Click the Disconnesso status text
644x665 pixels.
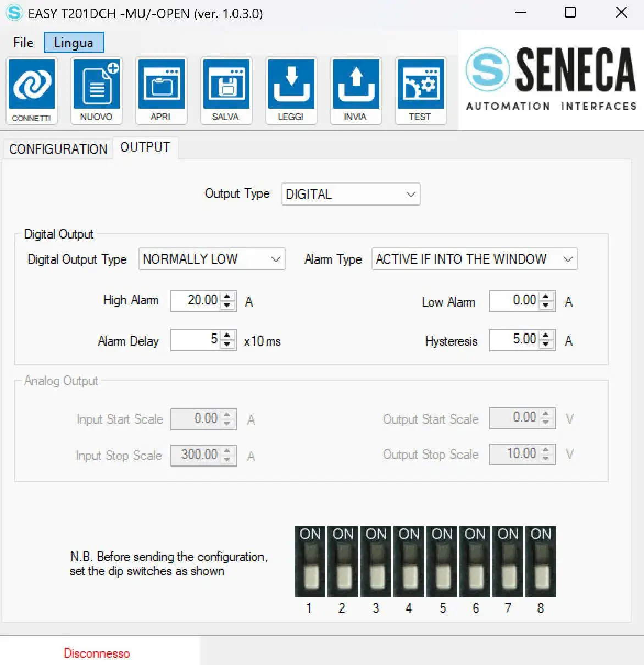[97, 653]
